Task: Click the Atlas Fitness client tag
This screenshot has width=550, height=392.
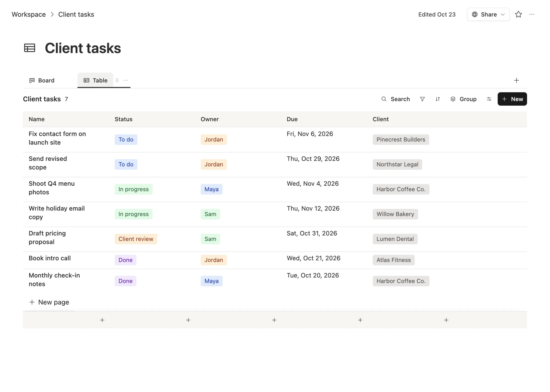Action: [394, 260]
